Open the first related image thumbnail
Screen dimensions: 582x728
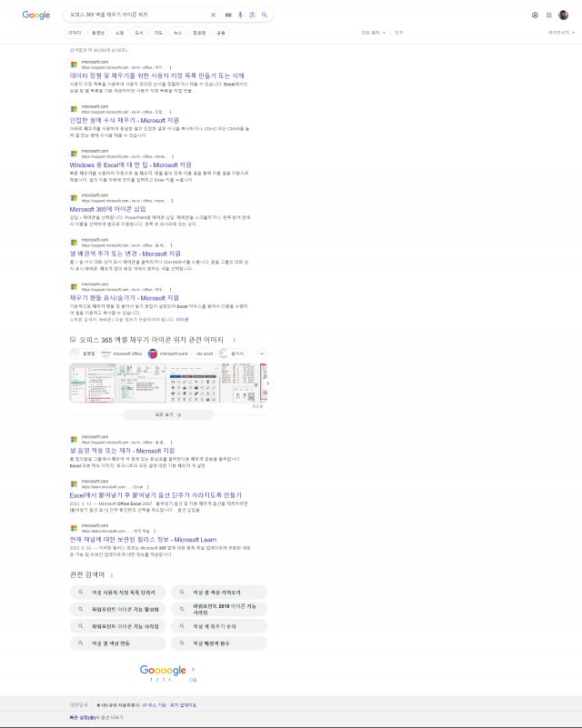[93, 383]
